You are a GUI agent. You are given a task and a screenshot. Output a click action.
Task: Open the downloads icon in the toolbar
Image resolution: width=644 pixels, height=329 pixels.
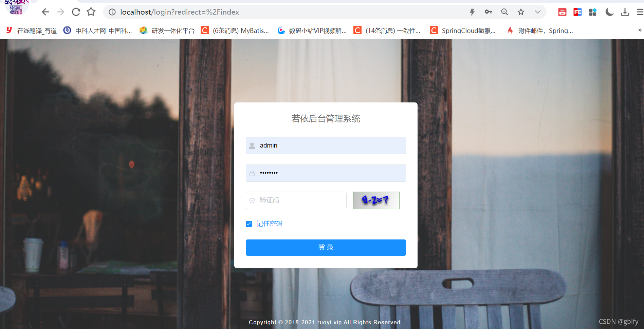[x=625, y=12]
